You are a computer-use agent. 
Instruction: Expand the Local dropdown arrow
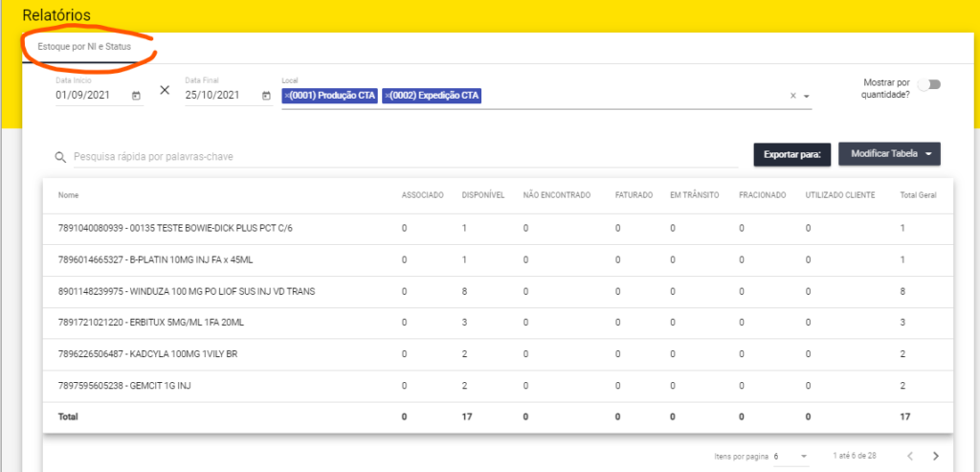click(807, 97)
